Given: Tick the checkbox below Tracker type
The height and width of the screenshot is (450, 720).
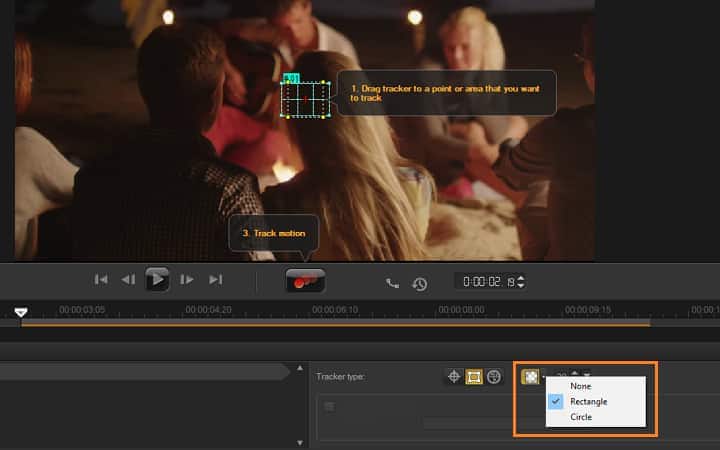Looking at the screenshot, I should (329, 406).
